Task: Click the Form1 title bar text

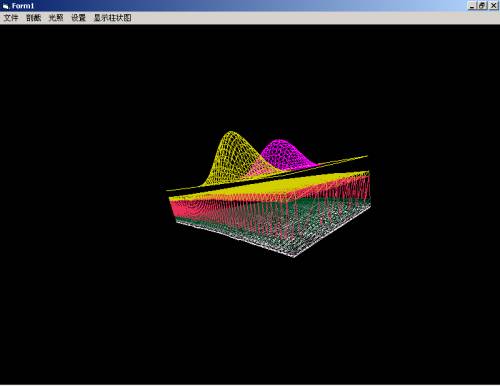Action: click(23, 6)
